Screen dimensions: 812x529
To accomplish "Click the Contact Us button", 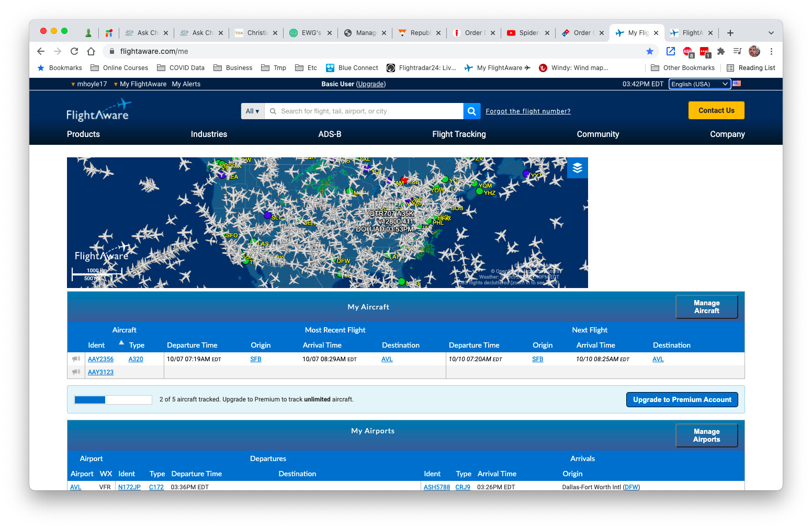I will pos(716,111).
